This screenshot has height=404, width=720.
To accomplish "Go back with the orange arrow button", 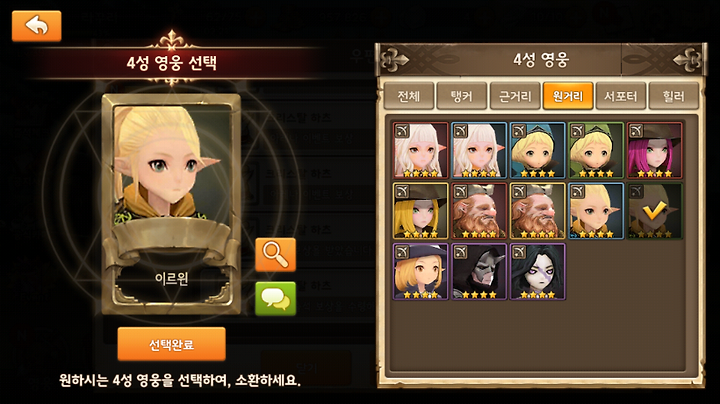I will [36, 26].
